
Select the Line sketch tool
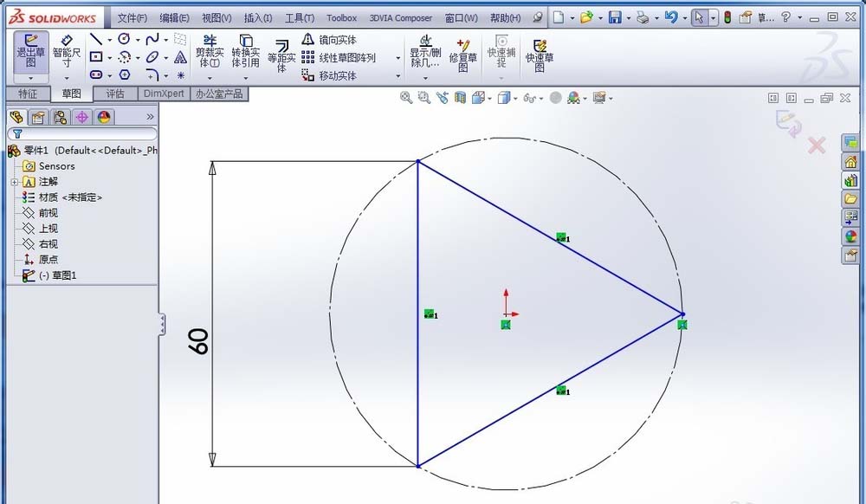click(x=95, y=39)
